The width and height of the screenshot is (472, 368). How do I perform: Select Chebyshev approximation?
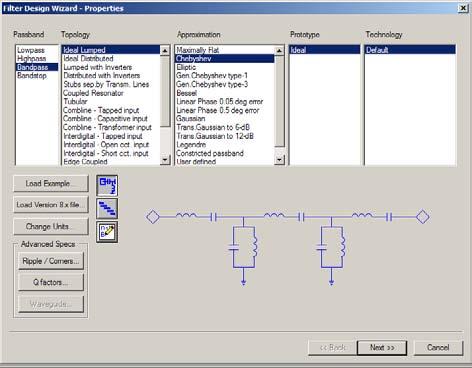click(224, 58)
